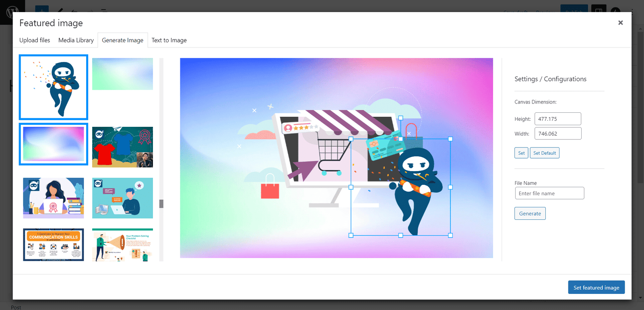Image resolution: width=644 pixels, height=310 pixels.
Task: Click the canvas Height input field
Action: pos(558,119)
